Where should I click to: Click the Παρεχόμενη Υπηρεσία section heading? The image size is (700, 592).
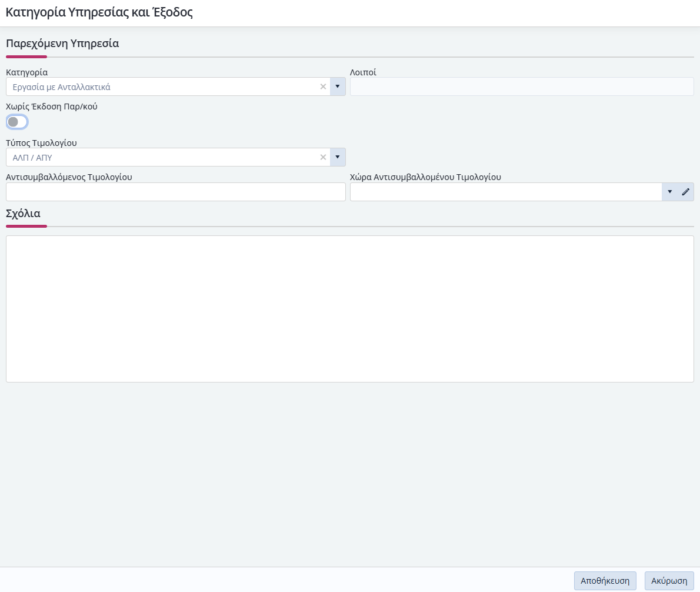(62, 43)
